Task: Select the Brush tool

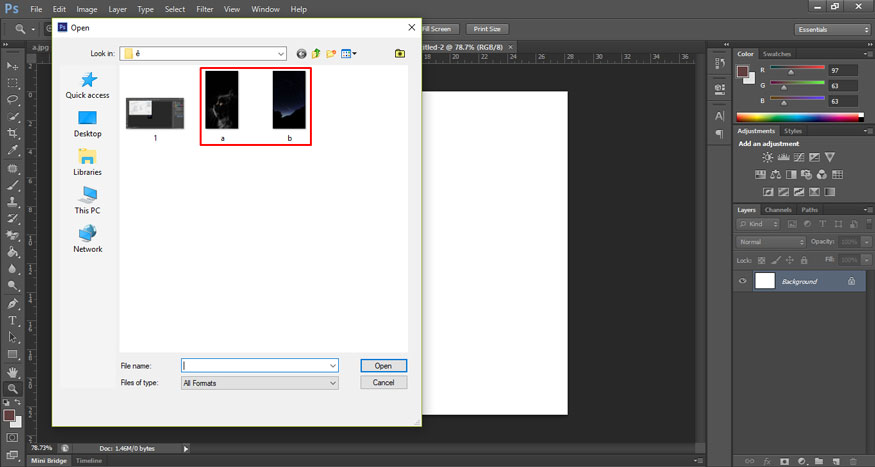Action: coord(12,185)
